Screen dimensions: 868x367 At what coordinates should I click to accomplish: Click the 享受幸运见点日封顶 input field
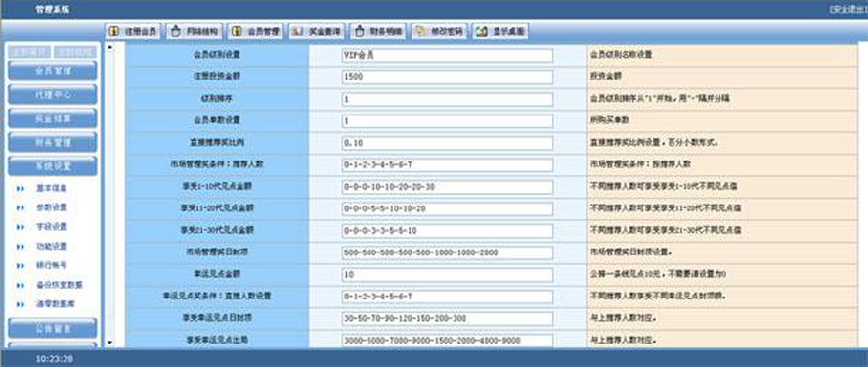448,319
